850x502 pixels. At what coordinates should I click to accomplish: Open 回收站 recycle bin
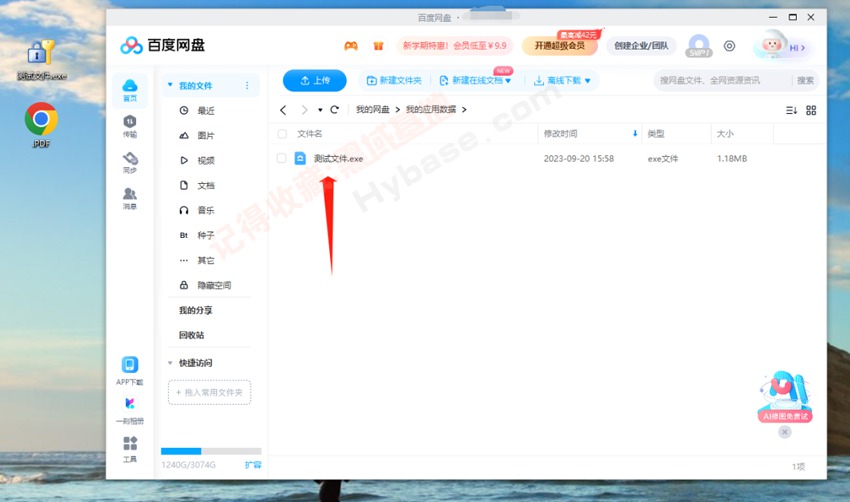click(x=191, y=335)
